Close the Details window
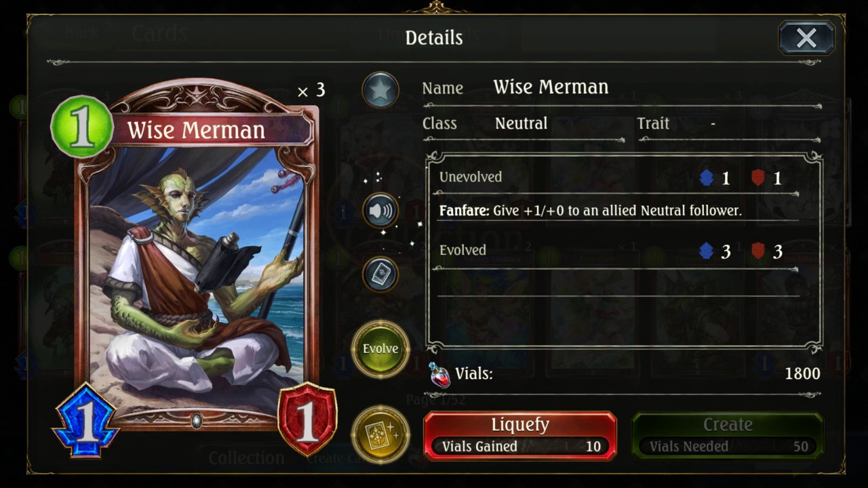This screenshot has width=868, height=488. (x=806, y=38)
